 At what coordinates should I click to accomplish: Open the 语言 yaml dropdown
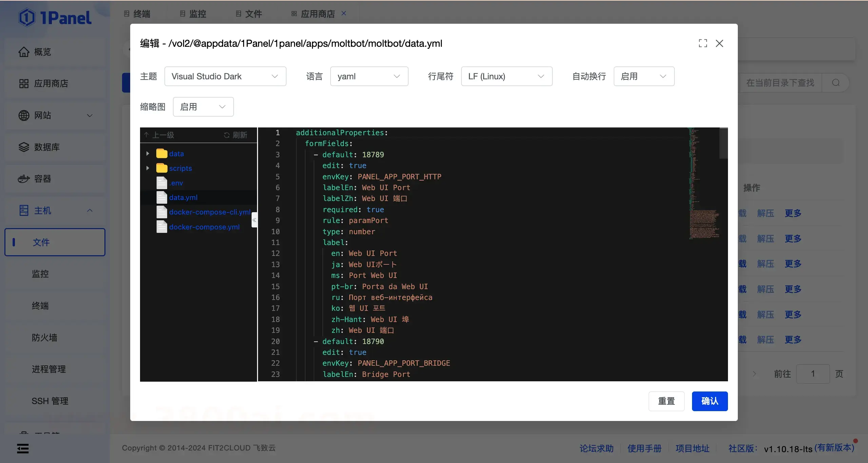pyautogui.click(x=369, y=77)
